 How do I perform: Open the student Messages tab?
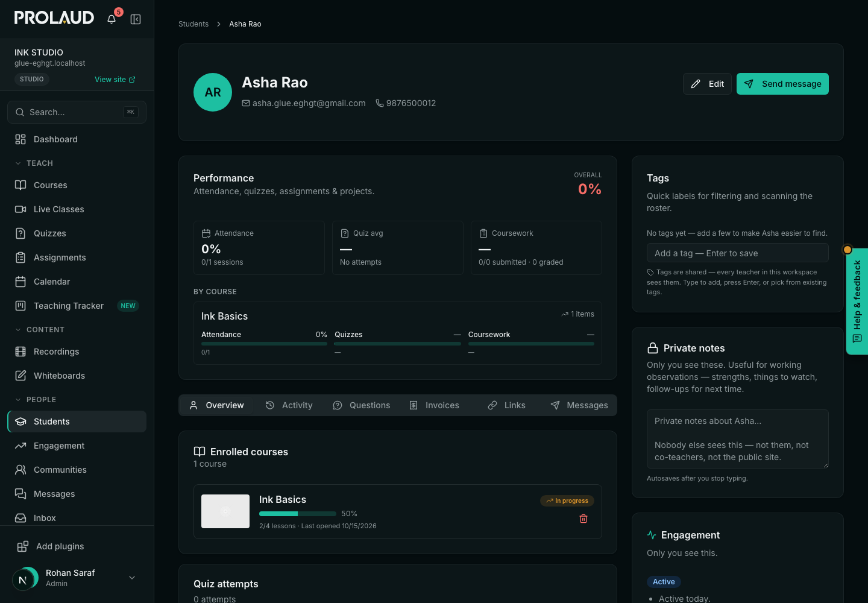[579, 405]
